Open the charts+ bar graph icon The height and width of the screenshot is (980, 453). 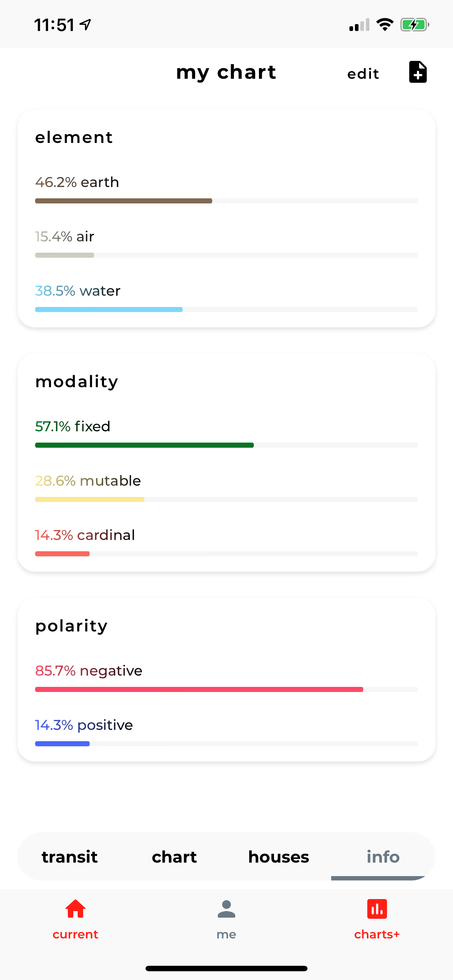tap(377, 909)
